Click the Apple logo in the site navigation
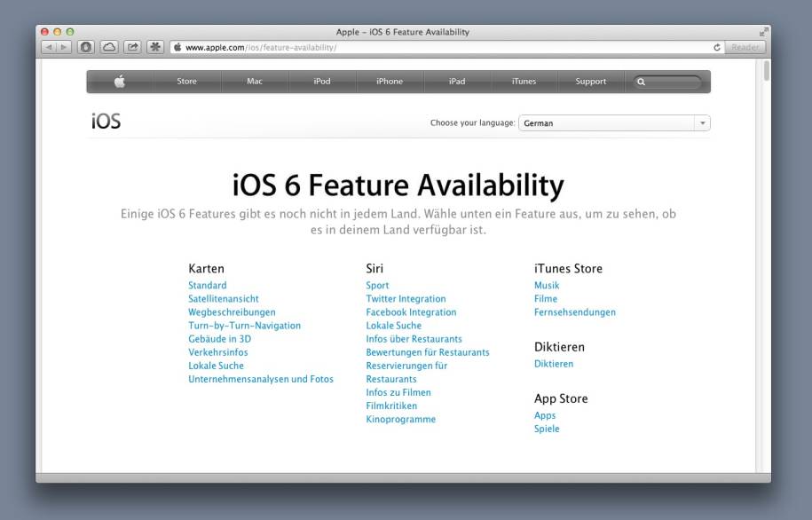 pos(120,82)
